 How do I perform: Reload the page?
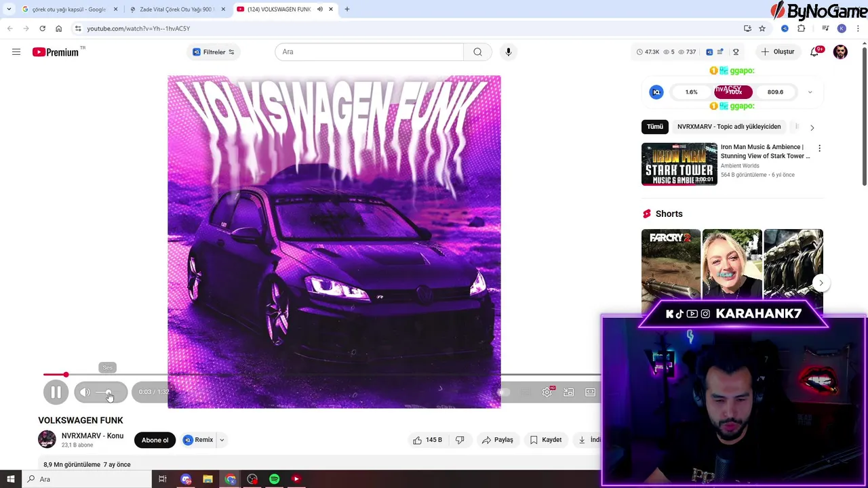coord(42,28)
